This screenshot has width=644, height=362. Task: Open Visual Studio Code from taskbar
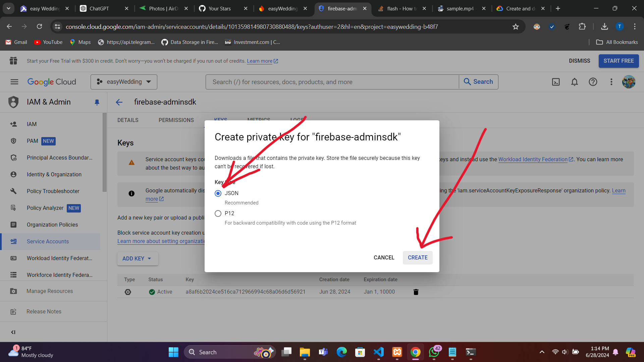point(378,352)
